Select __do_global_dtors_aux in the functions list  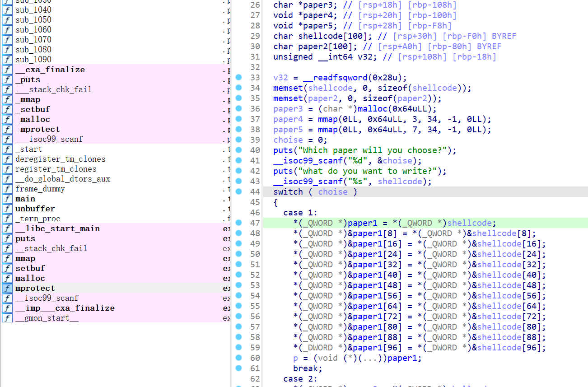(x=62, y=179)
